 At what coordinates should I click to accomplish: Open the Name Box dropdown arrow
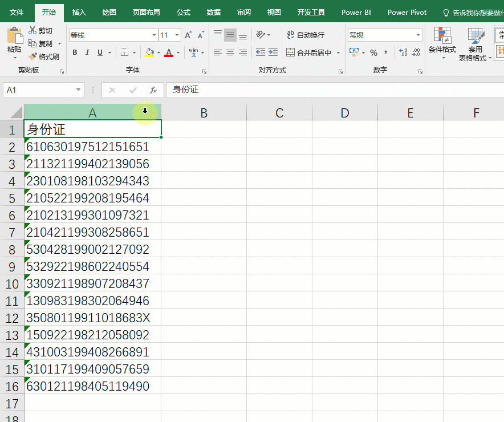coord(79,90)
